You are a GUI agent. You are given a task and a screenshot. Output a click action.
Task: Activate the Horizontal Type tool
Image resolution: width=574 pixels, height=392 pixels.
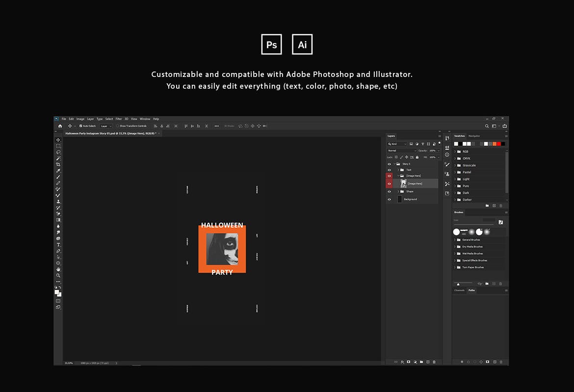(58, 245)
